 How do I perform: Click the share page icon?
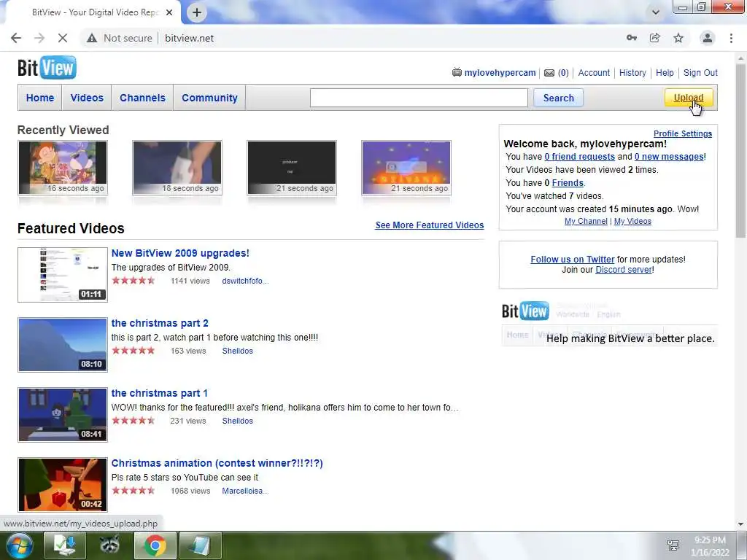tap(655, 38)
